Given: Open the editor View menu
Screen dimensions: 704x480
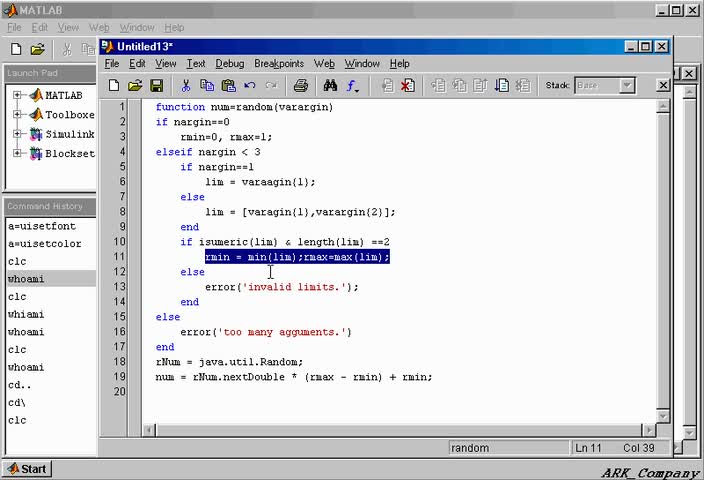Looking at the screenshot, I should 166,64.
